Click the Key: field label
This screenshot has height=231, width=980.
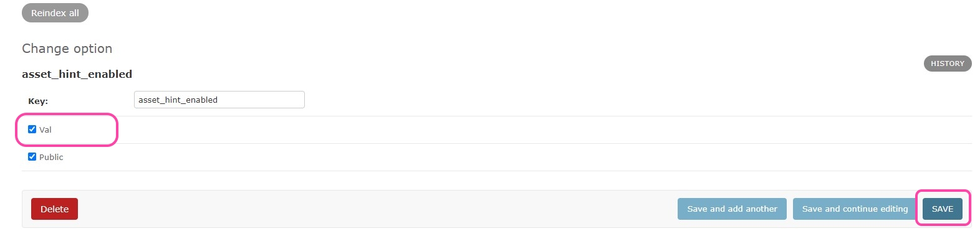click(38, 101)
